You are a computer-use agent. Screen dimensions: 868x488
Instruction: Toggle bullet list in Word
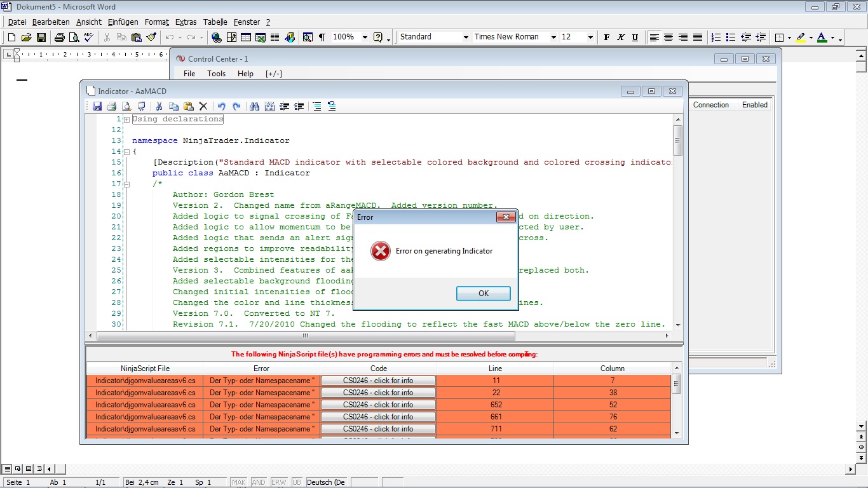(x=731, y=37)
